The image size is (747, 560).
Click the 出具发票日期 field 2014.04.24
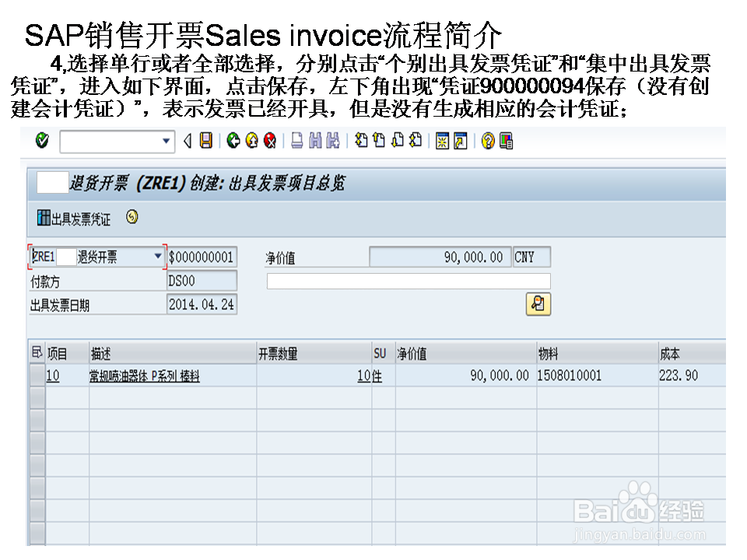(x=202, y=304)
